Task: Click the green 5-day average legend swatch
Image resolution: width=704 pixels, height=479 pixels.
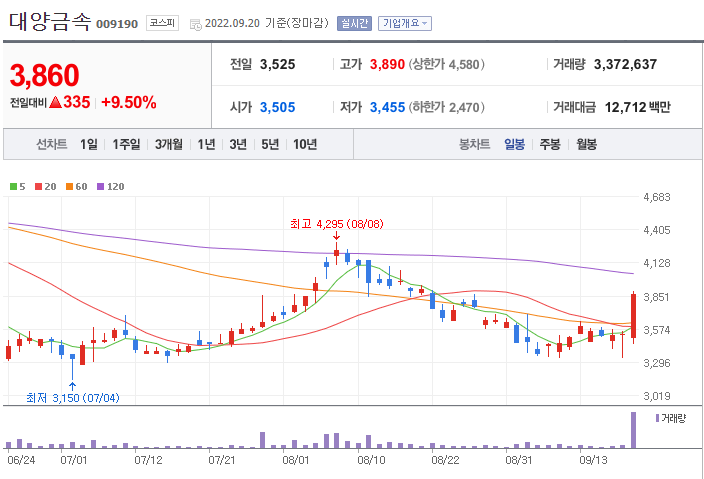Action: (13, 187)
